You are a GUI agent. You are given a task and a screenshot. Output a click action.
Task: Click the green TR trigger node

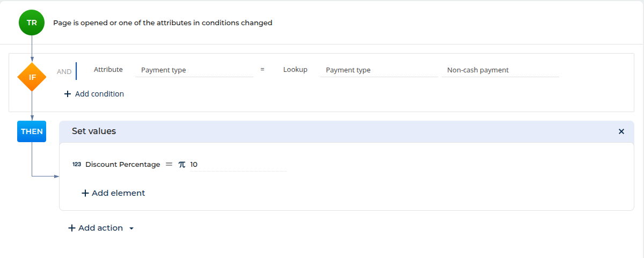[x=32, y=23]
